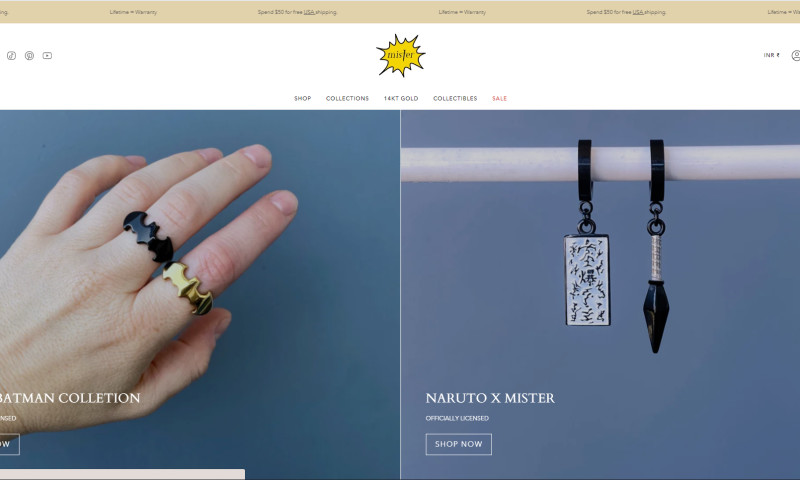Open the Shop menu
The width and height of the screenshot is (800, 480).
(x=303, y=98)
